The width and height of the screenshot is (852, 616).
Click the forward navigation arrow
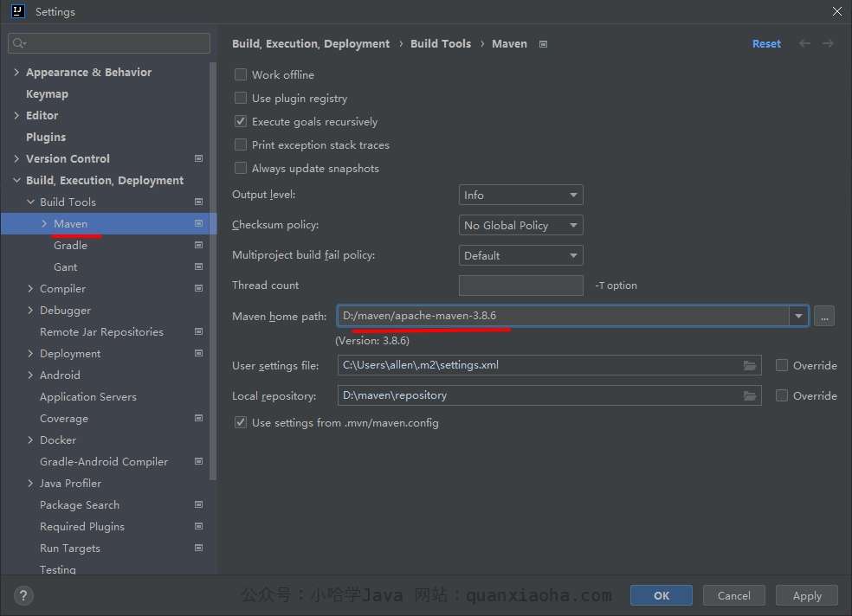point(828,43)
